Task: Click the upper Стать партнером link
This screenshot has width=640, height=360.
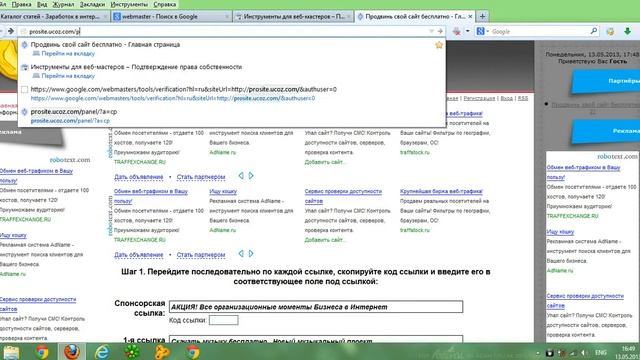Action: 201,177
